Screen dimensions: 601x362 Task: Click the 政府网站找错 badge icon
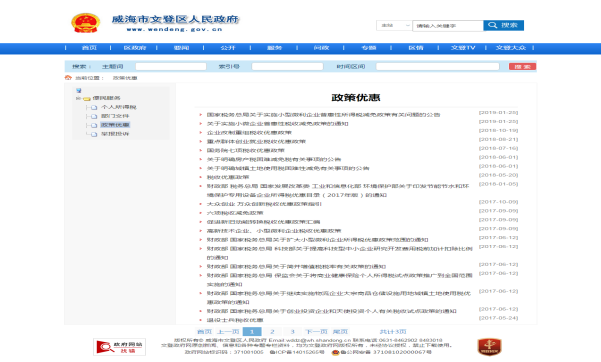coord(119,347)
